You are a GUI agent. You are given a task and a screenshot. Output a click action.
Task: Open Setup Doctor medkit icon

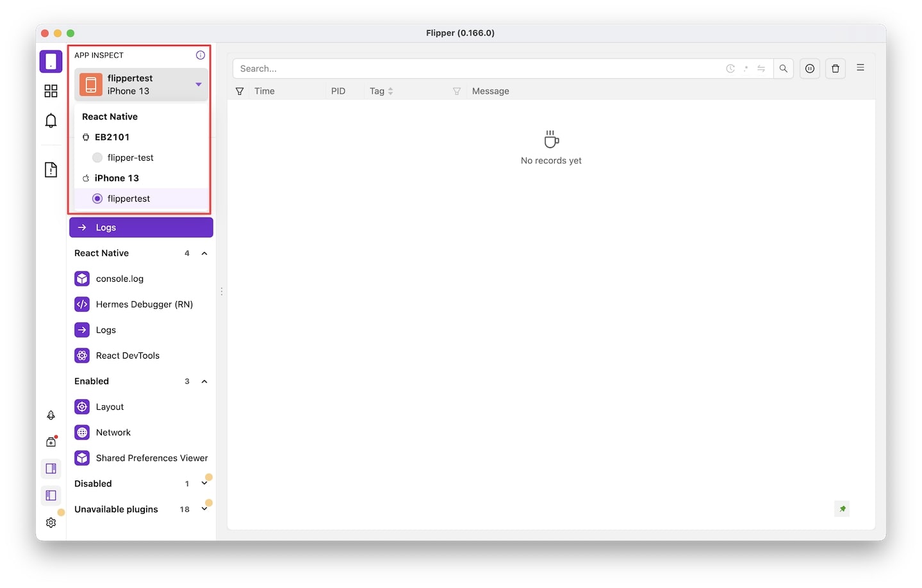point(51,442)
